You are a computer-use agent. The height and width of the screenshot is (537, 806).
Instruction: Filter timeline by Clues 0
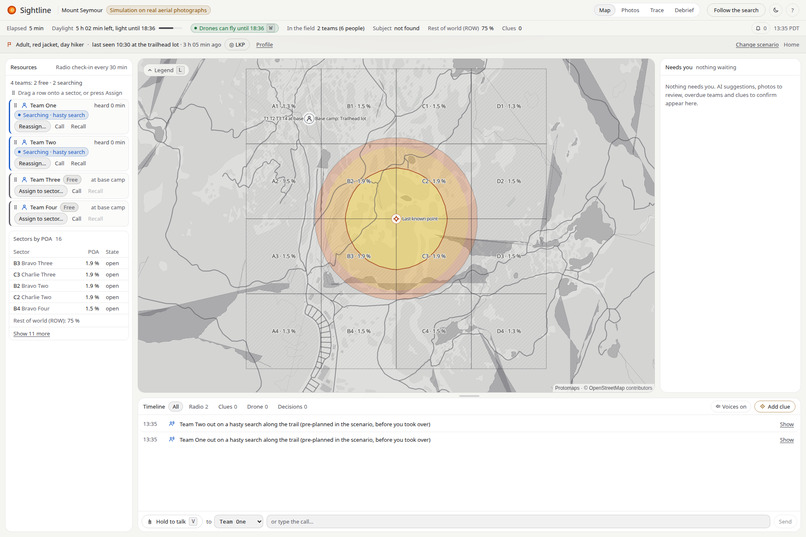pyautogui.click(x=228, y=406)
